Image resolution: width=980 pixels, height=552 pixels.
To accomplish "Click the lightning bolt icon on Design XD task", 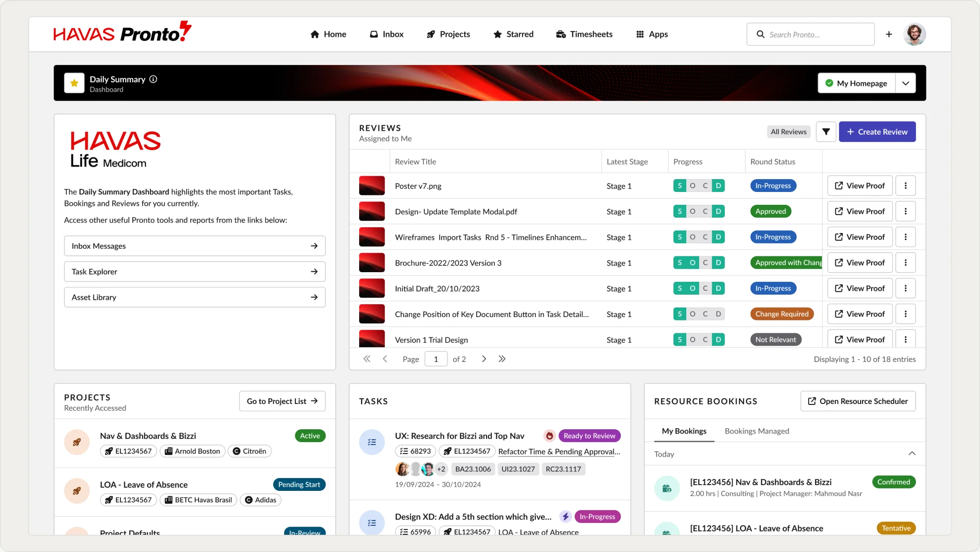I will click(x=565, y=517).
